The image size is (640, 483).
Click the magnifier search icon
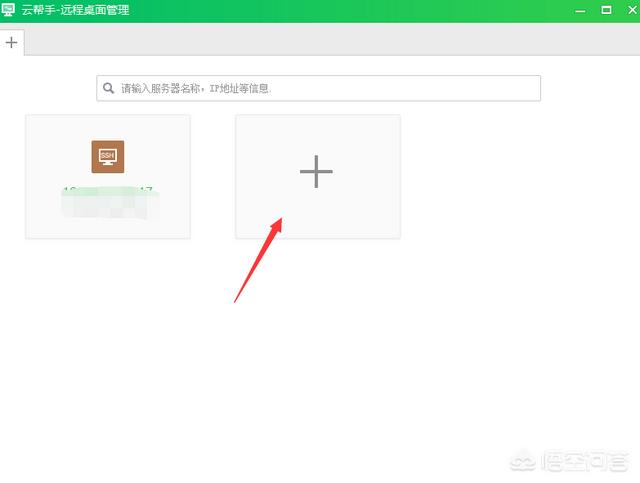tap(109, 88)
